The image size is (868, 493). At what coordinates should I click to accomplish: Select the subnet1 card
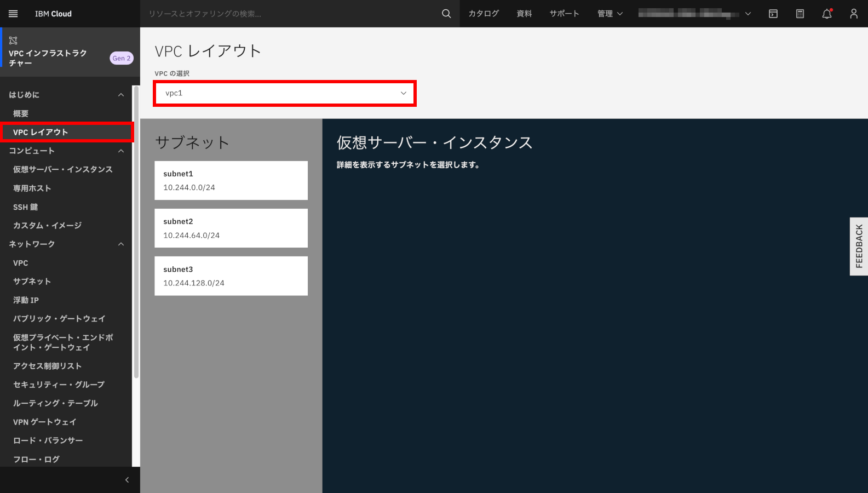click(231, 180)
